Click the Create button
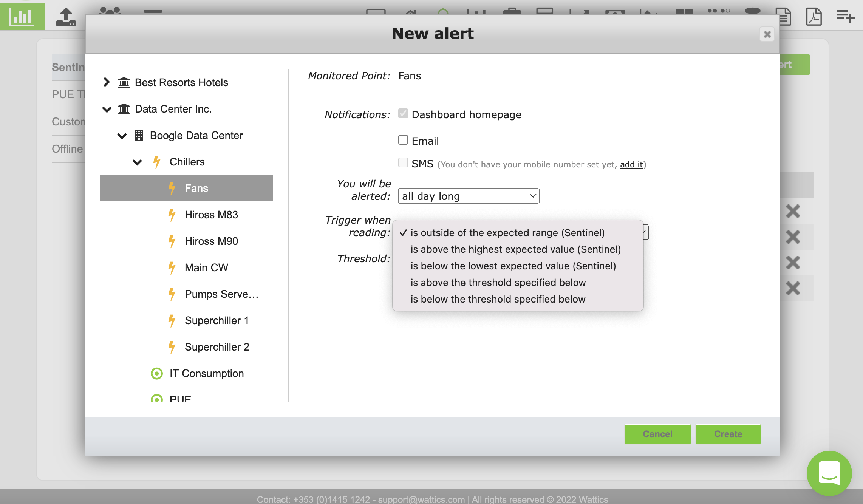Viewport: 863px width, 504px height. click(728, 434)
